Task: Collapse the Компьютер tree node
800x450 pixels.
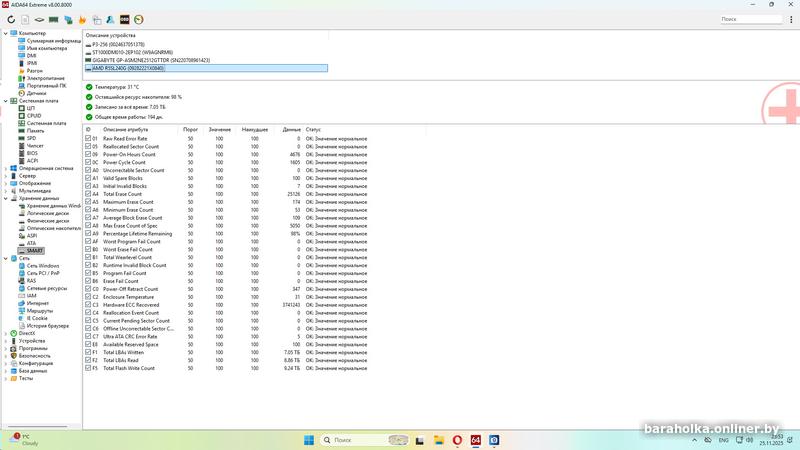Action: click(x=6, y=33)
